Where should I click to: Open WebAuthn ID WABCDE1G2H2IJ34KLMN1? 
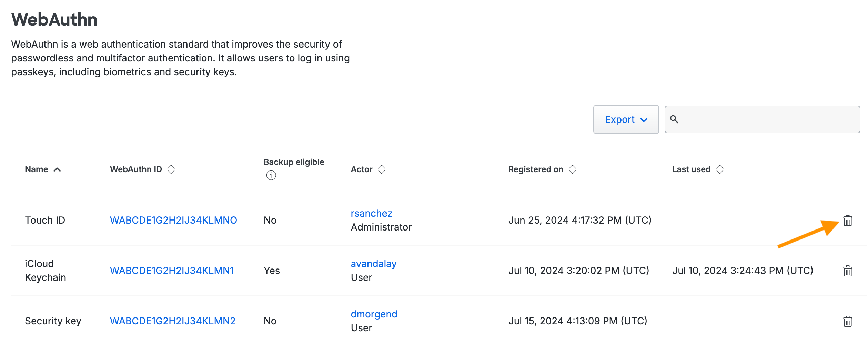172,271
